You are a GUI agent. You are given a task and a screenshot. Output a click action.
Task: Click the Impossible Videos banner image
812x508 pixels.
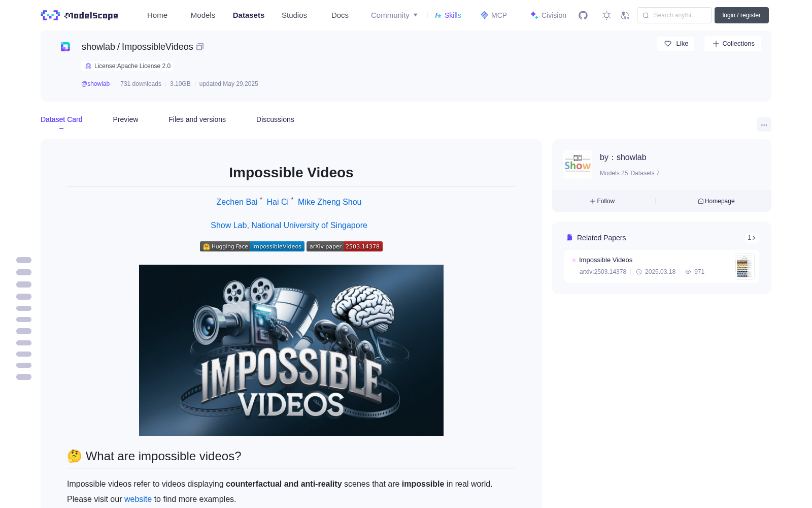(291, 350)
